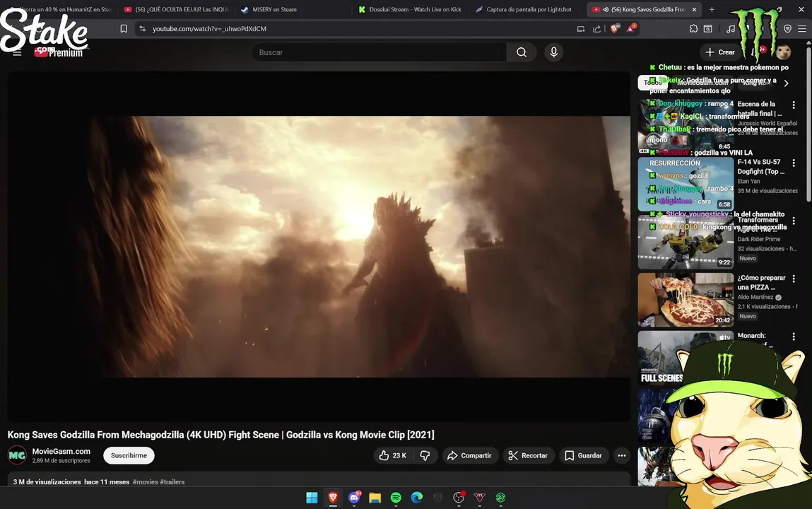This screenshot has height=509, width=812.
Task: Open OBS Studio from the taskbar
Action: point(459,498)
